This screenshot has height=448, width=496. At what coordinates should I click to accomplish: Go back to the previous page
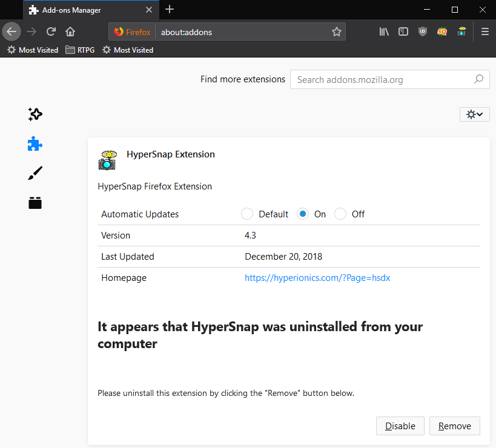[12, 31]
